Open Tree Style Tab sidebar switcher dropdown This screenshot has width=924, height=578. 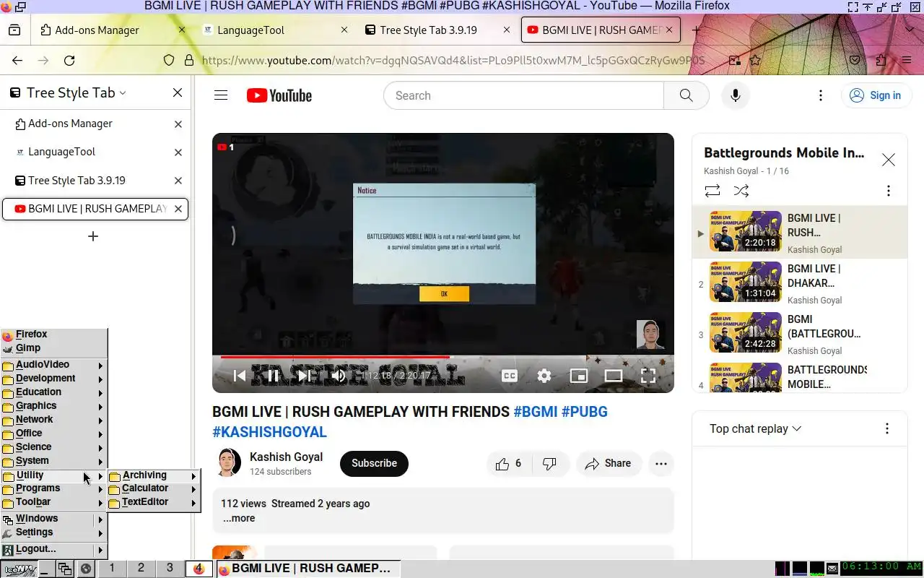[69, 92]
